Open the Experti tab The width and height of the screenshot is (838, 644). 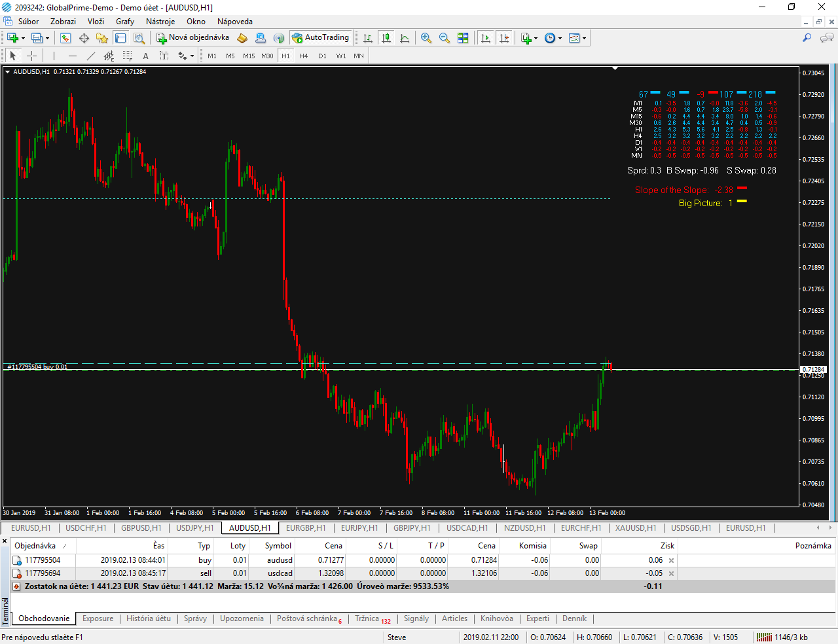point(537,618)
